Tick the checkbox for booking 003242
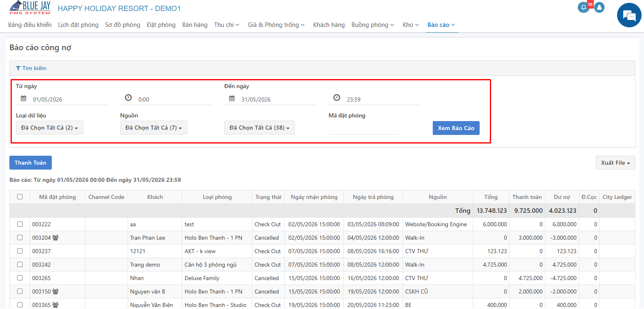Screen dimensions: 644x309 pyautogui.click(x=20, y=264)
